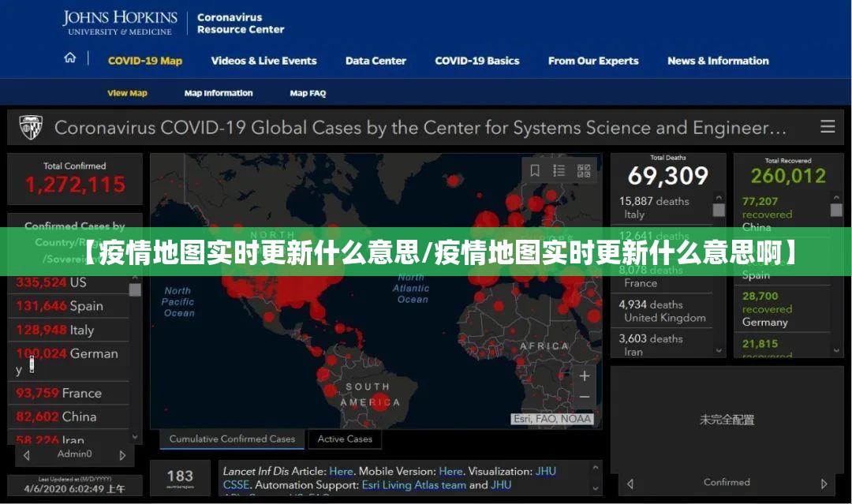Zoom out using the map minus icon

point(585,398)
